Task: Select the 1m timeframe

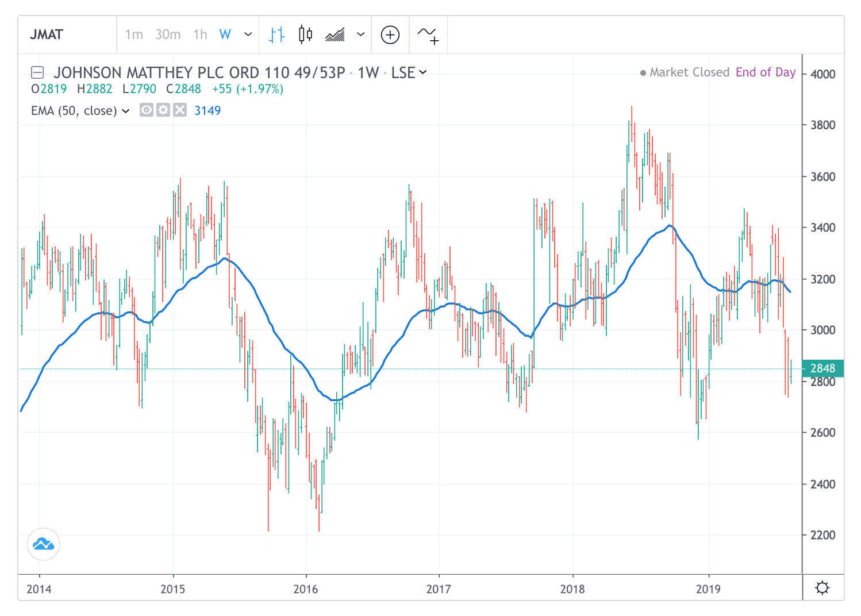Action: pos(134,34)
